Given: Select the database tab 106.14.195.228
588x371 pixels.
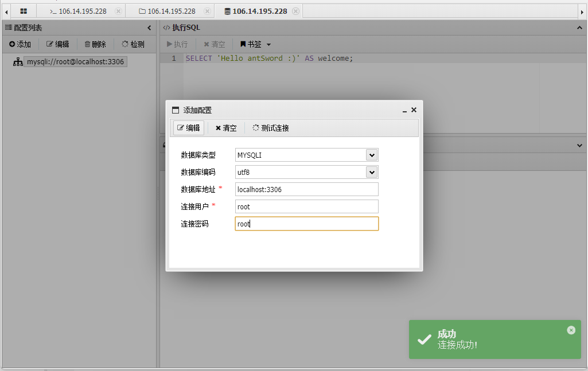Looking at the screenshot, I should tap(256, 11).
